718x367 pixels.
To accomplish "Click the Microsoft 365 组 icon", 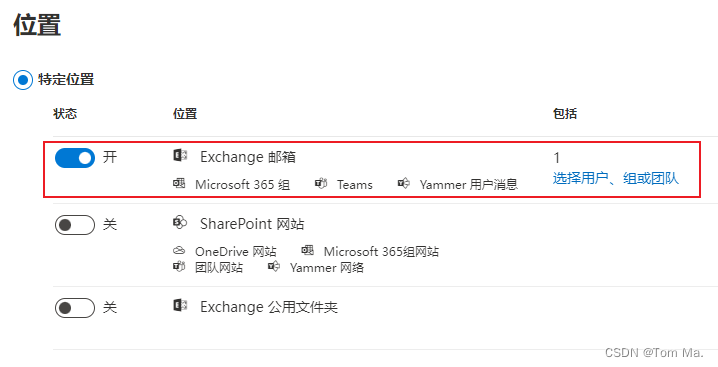I will [x=179, y=184].
